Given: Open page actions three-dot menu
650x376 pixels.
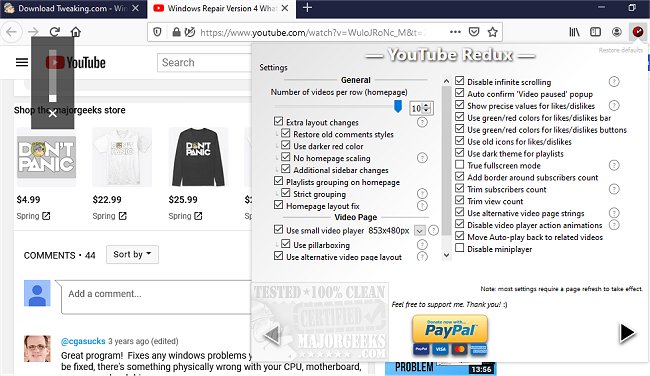Looking at the screenshot, I should pos(455,32).
